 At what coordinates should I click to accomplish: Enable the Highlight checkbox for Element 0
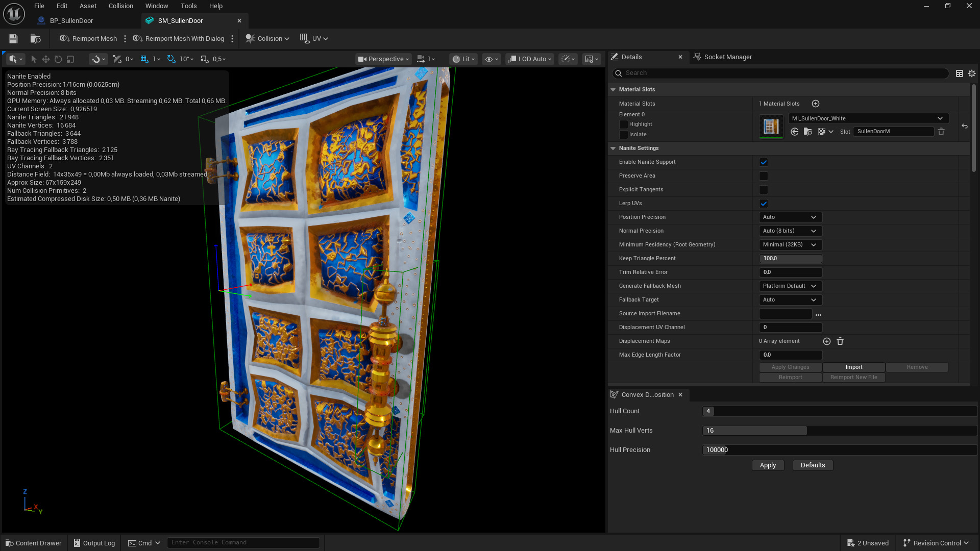coord(624,124)
